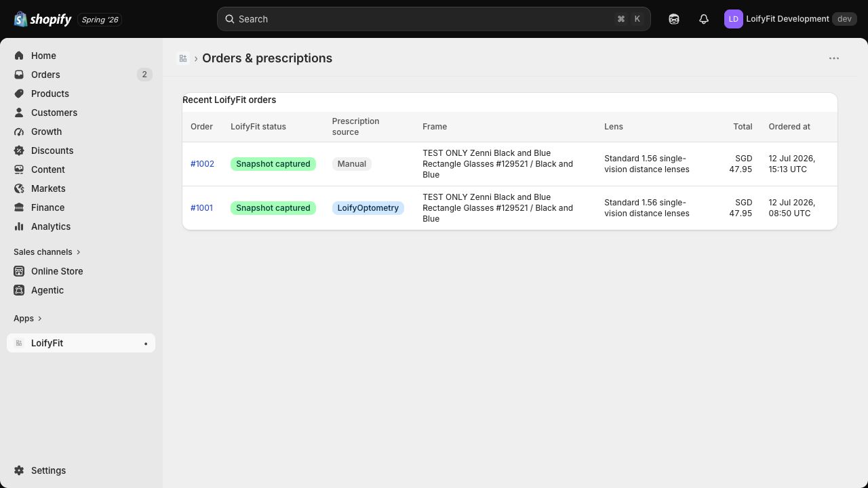Click the LoifyOptometry prescription source badge
The image size is (868, 488).
click(x=368, y=208)
